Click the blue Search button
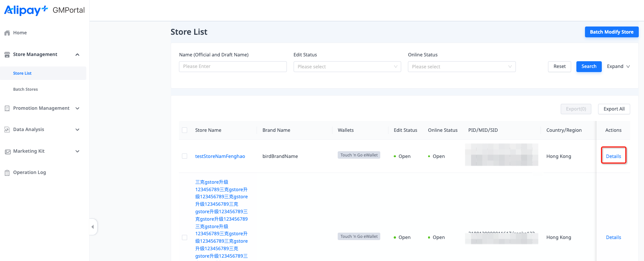Image resolution: width=644 pixels, height=261 pixels. 589,66
